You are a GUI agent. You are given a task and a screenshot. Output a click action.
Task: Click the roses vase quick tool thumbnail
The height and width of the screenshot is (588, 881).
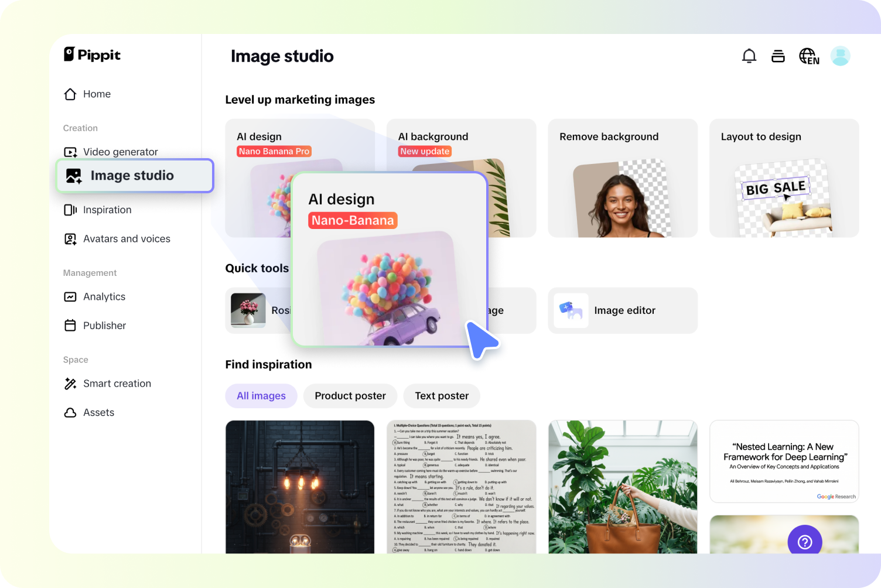(x=248, y=310)
